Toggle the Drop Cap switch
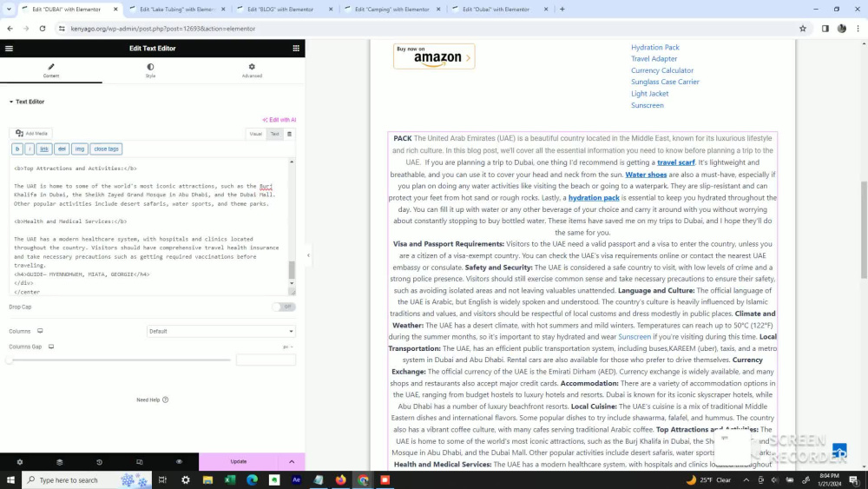This screenshot has height=489, width=868. tap(284, 307)
